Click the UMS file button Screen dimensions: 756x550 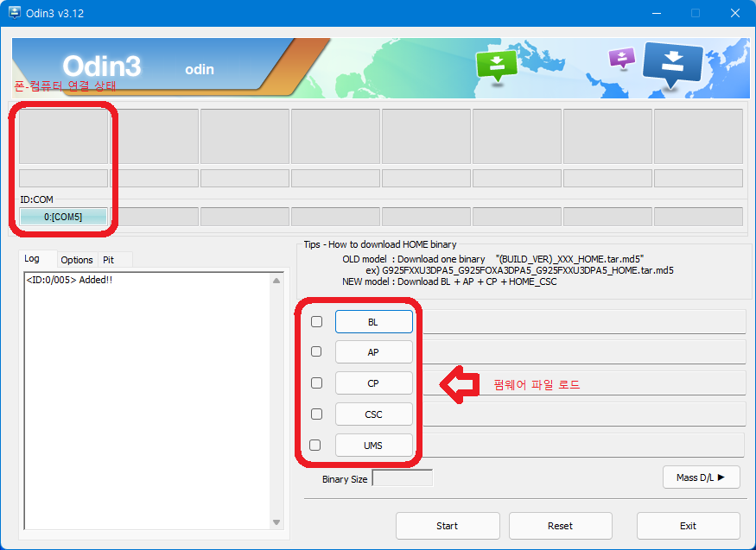click(x=373, y=445)
